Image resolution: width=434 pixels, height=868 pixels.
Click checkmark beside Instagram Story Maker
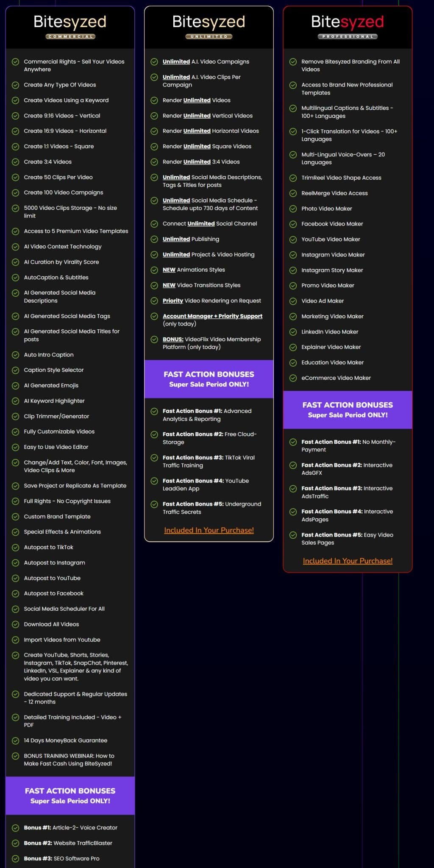(293, 270)
